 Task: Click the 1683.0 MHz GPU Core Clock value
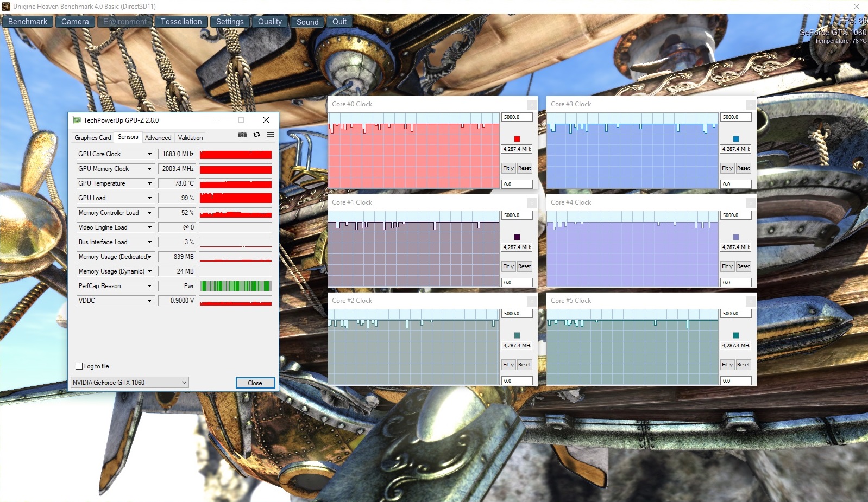(x=177, y=154)
